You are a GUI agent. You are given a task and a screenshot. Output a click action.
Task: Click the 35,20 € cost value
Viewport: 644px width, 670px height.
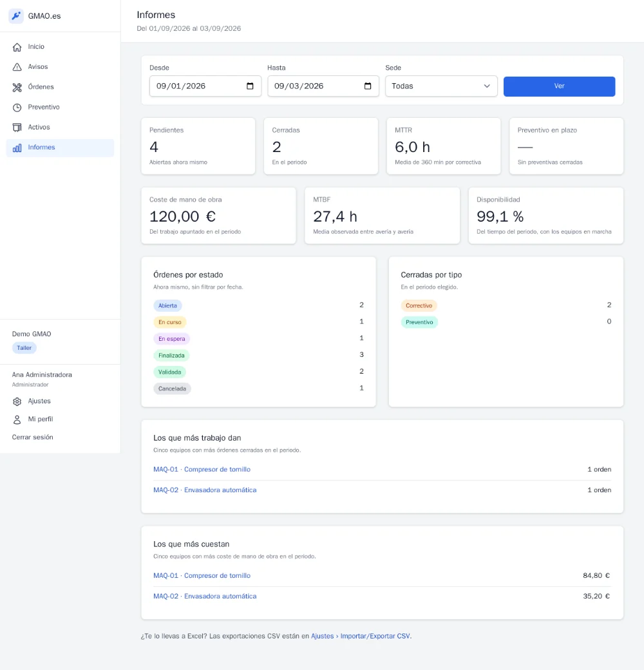pos(596,596)
